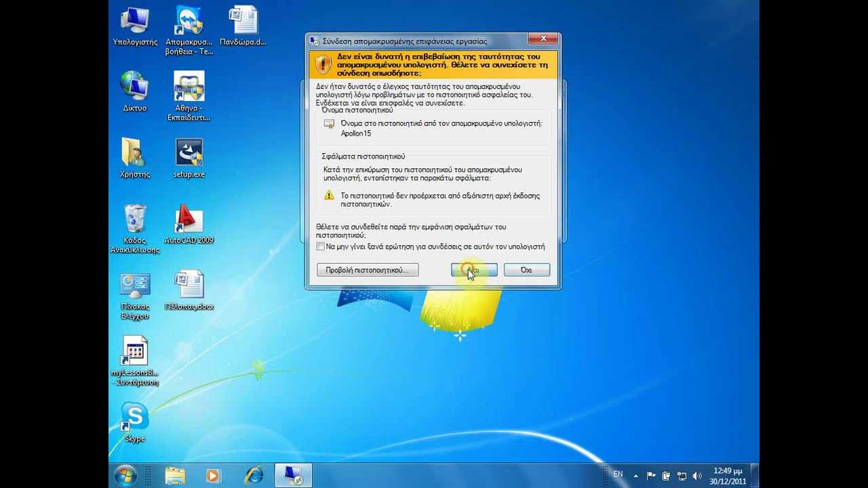Select setup.exe installer icon
Image resolution: width=868 pixels, height=488 pixels.
pos(189,158)
